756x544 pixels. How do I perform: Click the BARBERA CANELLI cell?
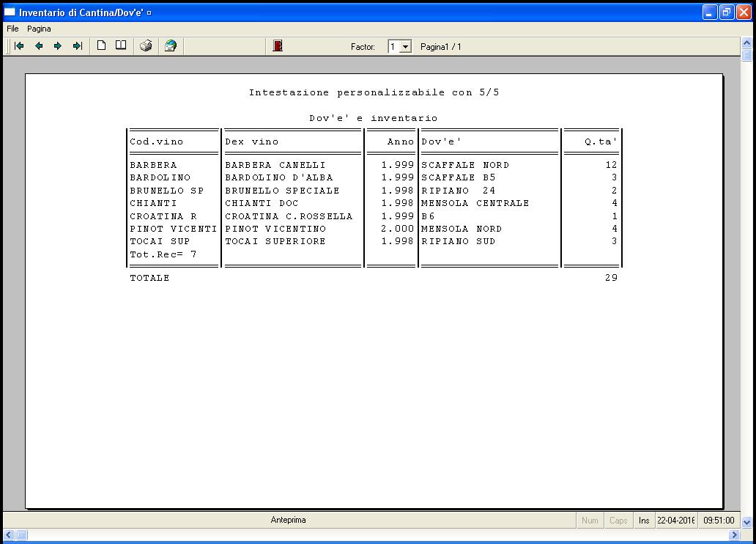click(x=275, y=165)
